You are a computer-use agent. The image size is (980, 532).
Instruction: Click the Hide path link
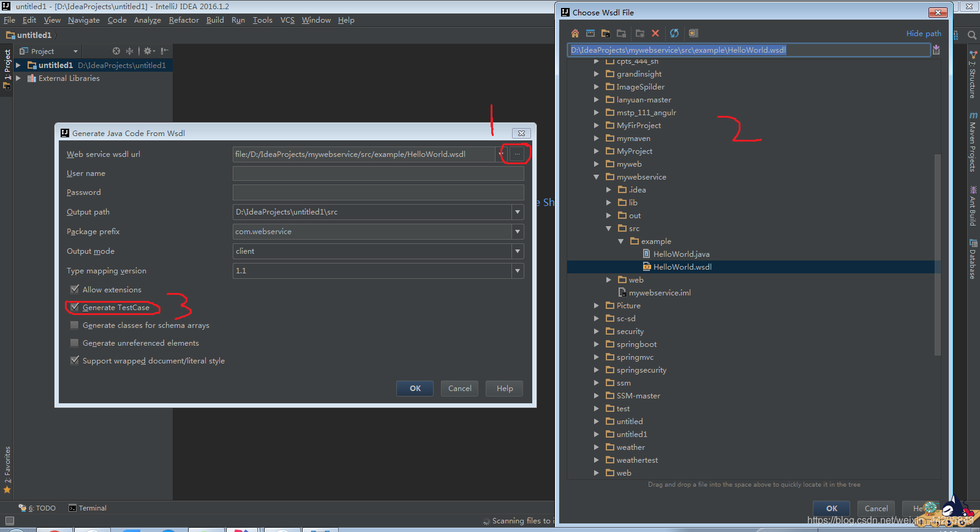coord(924,34)
